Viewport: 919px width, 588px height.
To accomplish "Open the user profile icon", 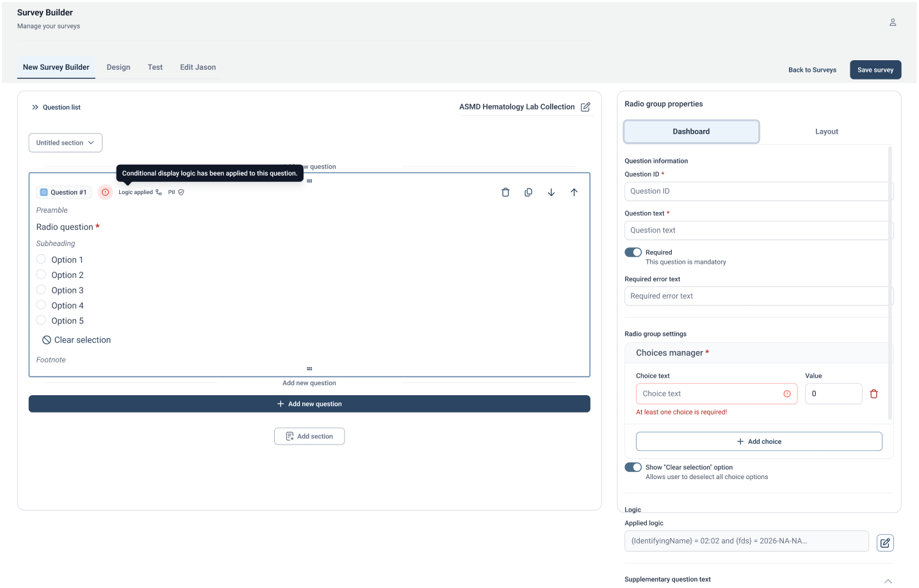I will coord(893,22).
